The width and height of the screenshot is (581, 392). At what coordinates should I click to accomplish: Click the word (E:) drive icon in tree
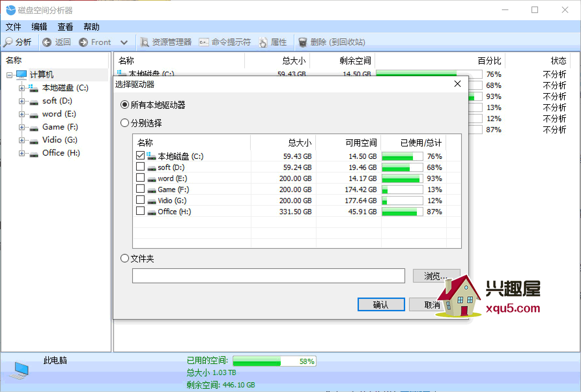[34, 116]
